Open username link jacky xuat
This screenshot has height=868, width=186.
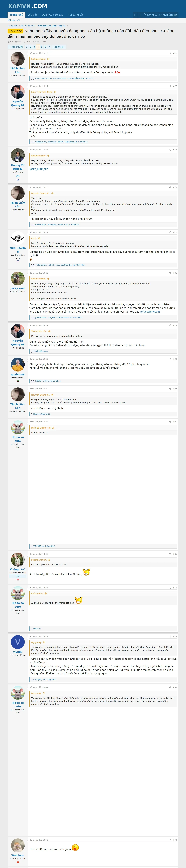point(18,288)
